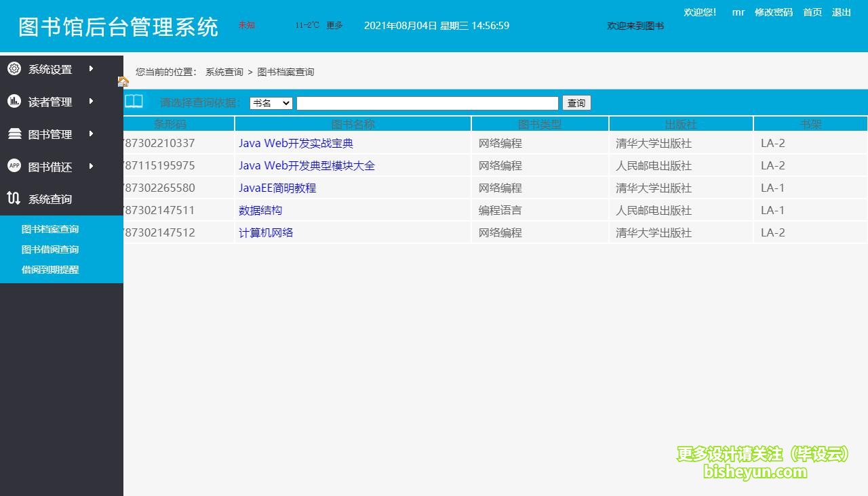This screenshot has height=496, width=868.
Task: Click 退出 to log out
Action: coord(841,12)
